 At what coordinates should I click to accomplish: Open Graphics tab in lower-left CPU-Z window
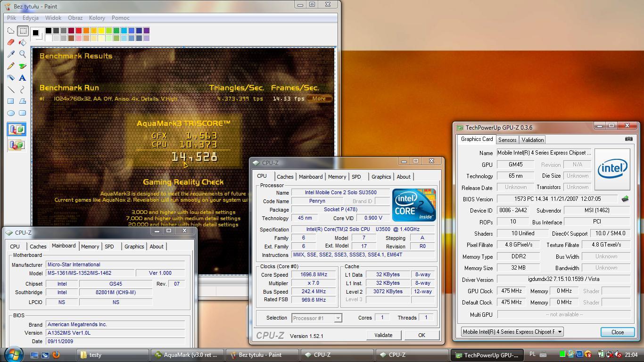134,247
